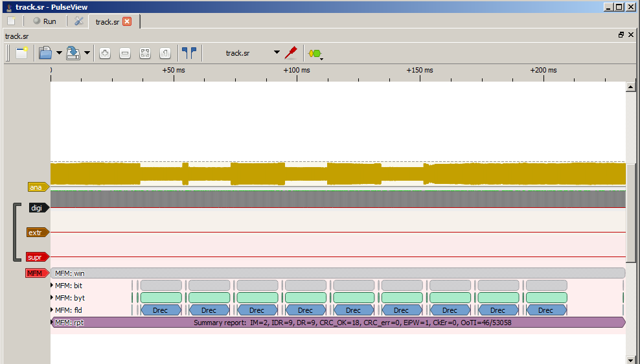Zoom out of the trace
Image resolution: width=640 pixels, height=364 pixels.
click(x=125, y=53)
